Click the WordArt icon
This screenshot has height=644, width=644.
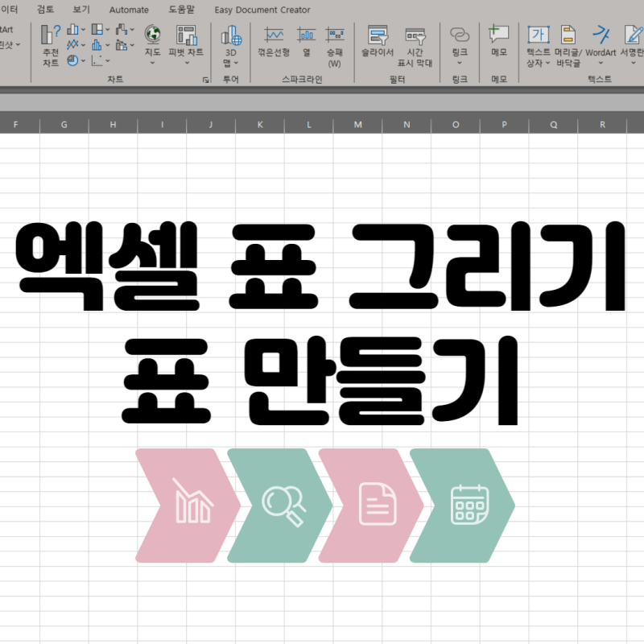(x=601, y=35)
